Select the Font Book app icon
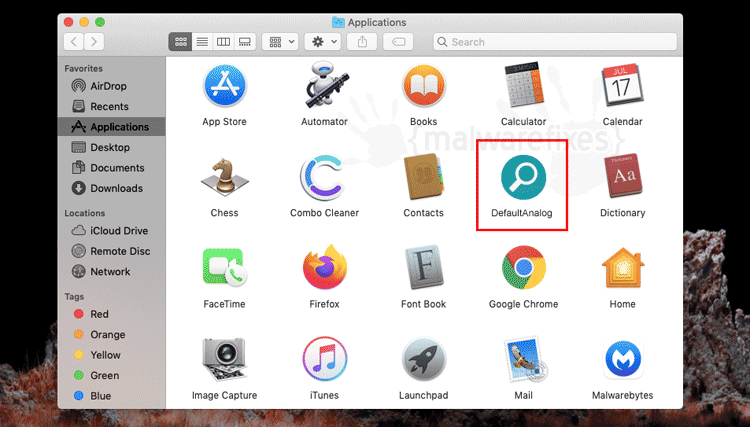Viewport: 750px width, 427px height. [424, 267]
